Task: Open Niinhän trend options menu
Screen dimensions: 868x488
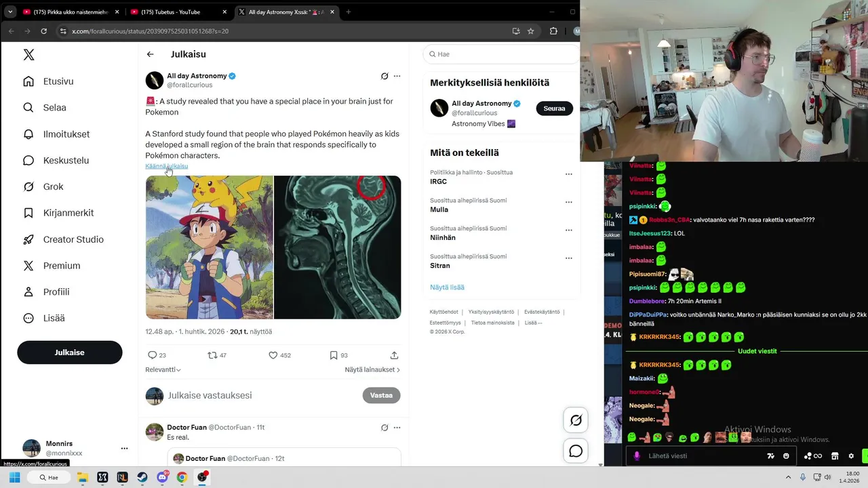Action: (x=569, y=230)
